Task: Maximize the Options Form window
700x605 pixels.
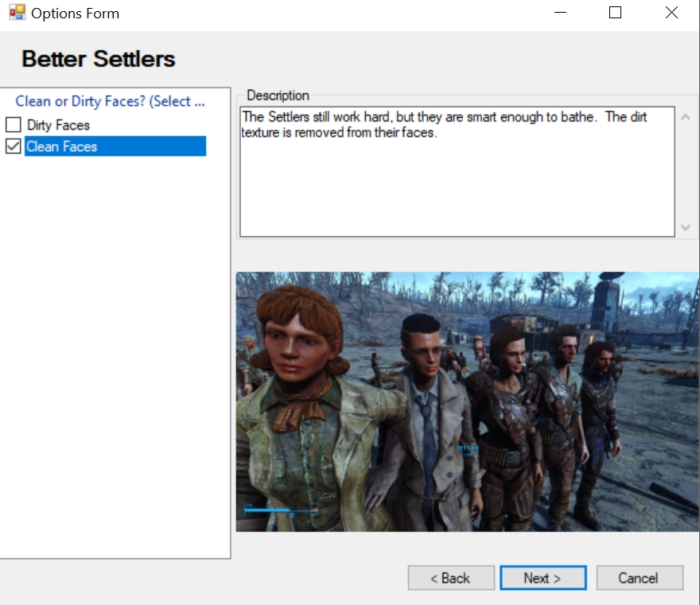Action: tap(615, 13)
